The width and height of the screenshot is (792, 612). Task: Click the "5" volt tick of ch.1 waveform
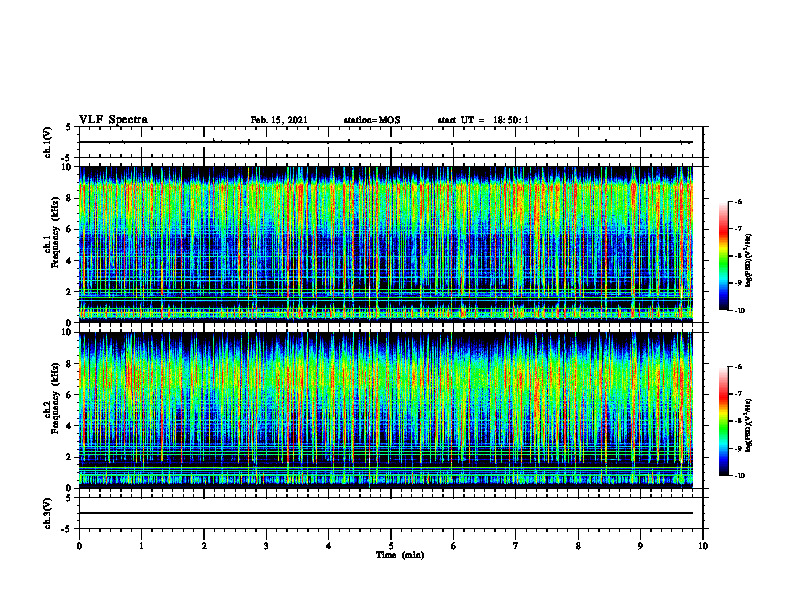point(68,127)
